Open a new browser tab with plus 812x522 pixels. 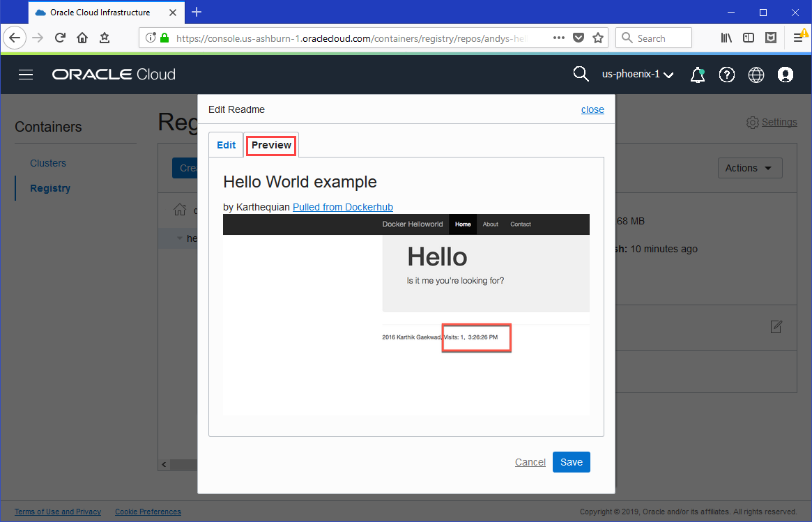point(197,13)
